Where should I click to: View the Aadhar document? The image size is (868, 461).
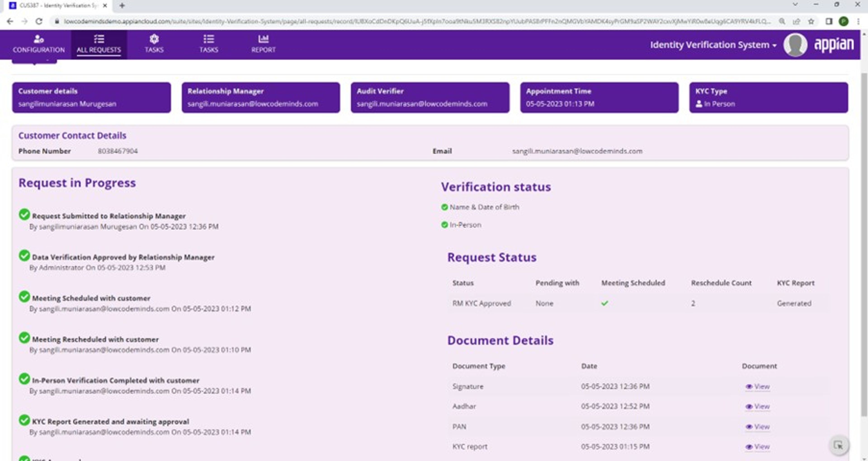757,406
